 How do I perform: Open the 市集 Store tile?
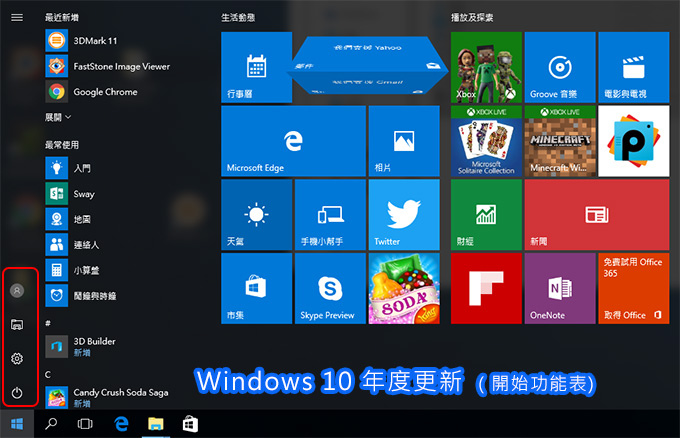pyautogui.click(x=256, y=289)
